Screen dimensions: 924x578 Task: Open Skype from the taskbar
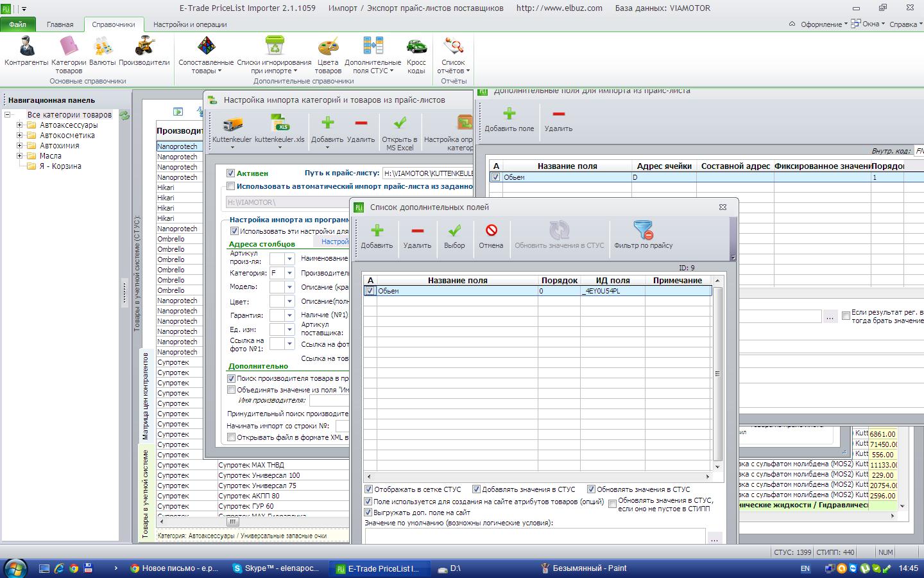(x=276, y=568)
